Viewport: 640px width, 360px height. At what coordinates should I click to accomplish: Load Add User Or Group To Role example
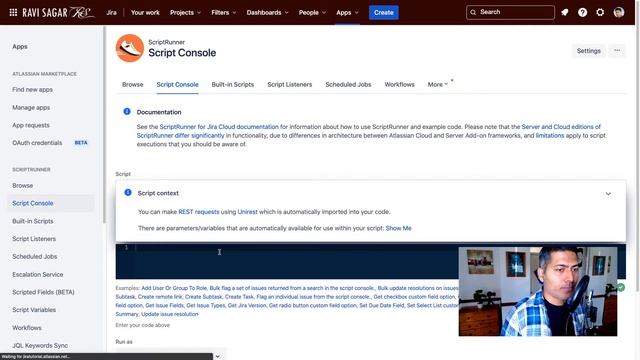(174, 288)
